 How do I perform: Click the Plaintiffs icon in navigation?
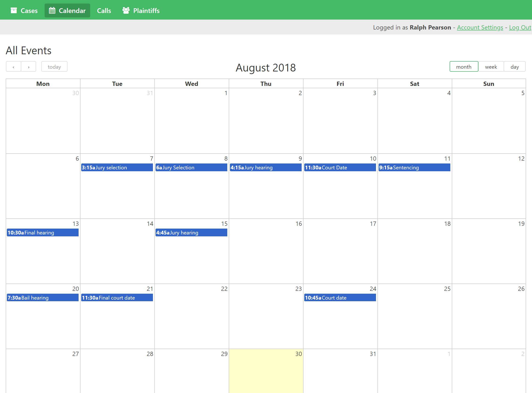pyautogui.click(x=126, y=10)
